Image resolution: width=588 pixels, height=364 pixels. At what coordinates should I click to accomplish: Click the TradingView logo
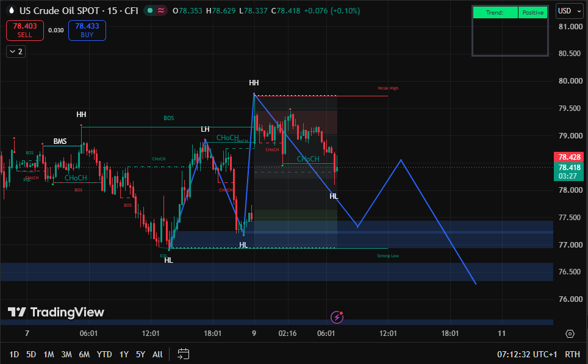point(56,312)
